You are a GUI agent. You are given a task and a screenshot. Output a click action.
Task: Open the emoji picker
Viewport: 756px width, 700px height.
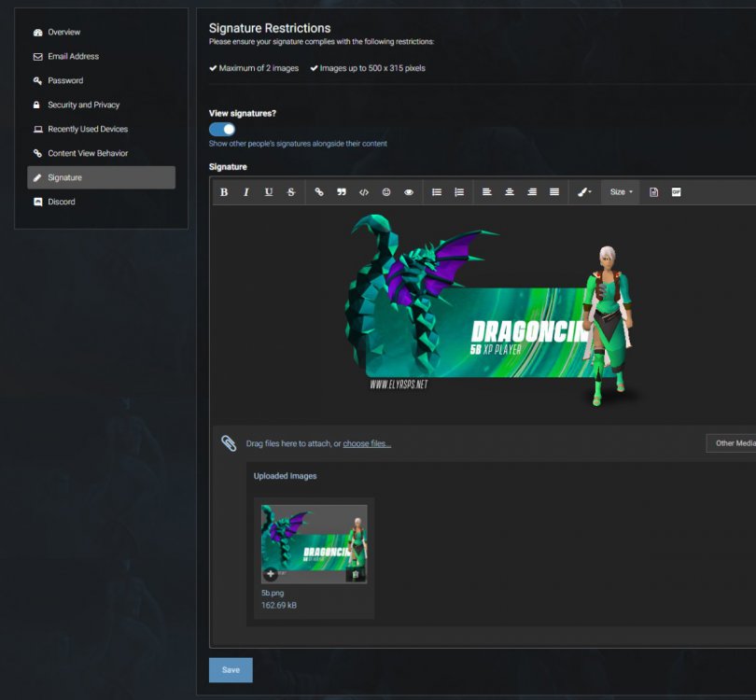click(386, 192)
